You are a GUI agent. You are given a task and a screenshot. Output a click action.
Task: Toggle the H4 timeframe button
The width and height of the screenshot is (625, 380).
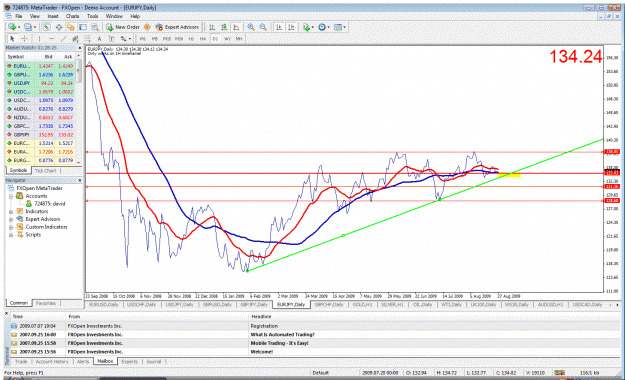(x=203, y=39)
